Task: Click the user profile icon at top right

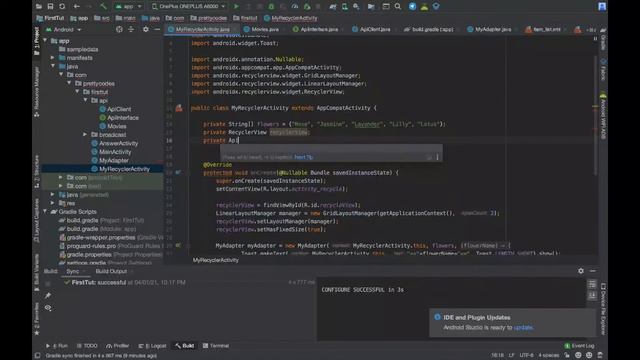Action: click(x=602, y=6)
